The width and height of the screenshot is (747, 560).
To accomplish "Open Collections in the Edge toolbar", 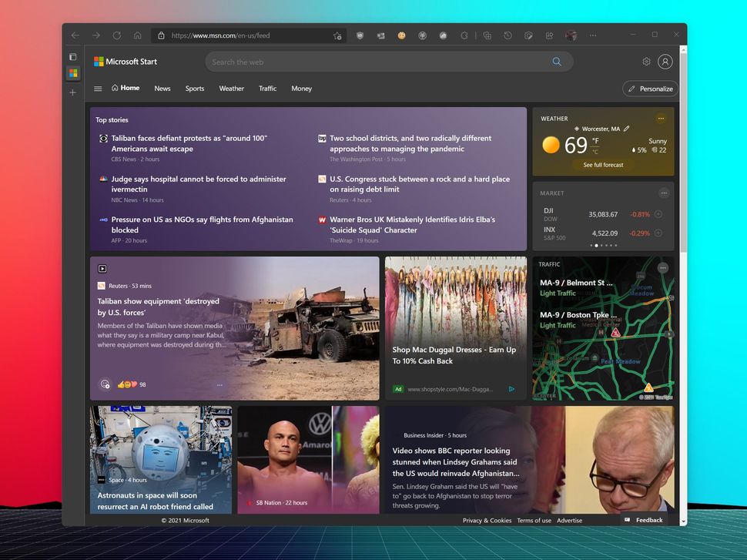I will 487,35.
